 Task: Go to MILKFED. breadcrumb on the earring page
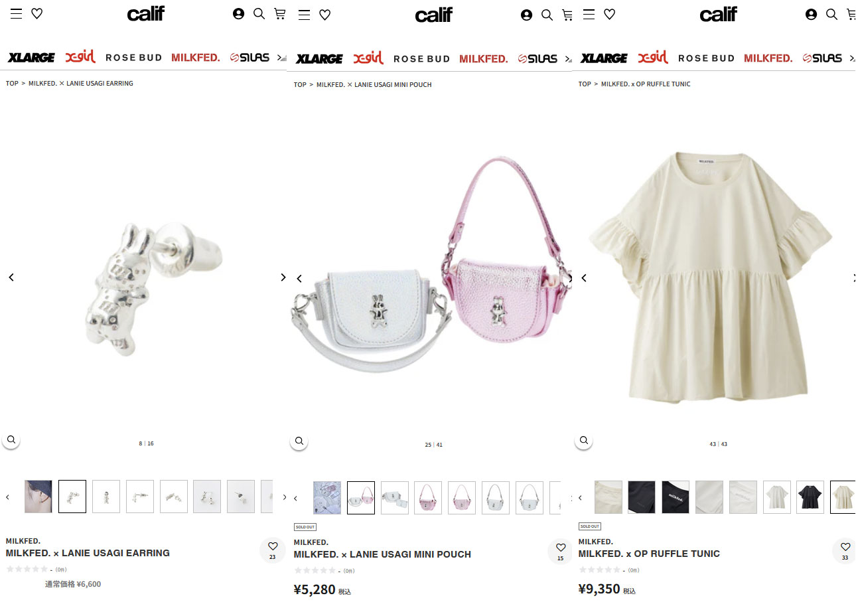42,84
